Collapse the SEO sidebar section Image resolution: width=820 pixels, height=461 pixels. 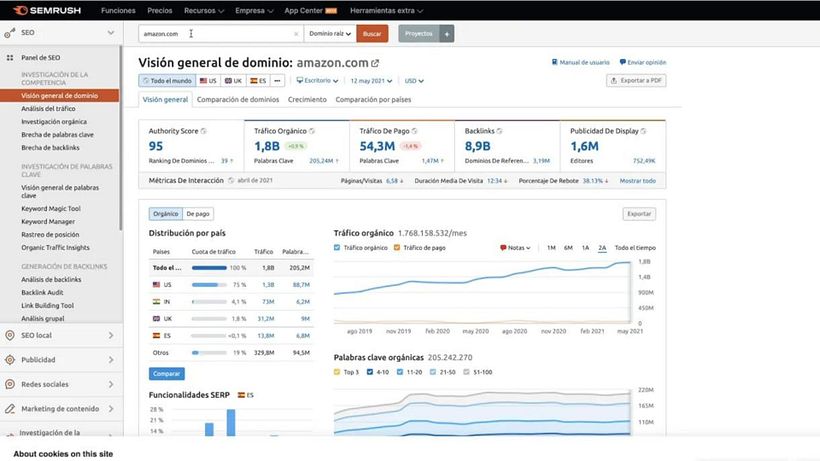pyautogui.click(x=111, y=32)
